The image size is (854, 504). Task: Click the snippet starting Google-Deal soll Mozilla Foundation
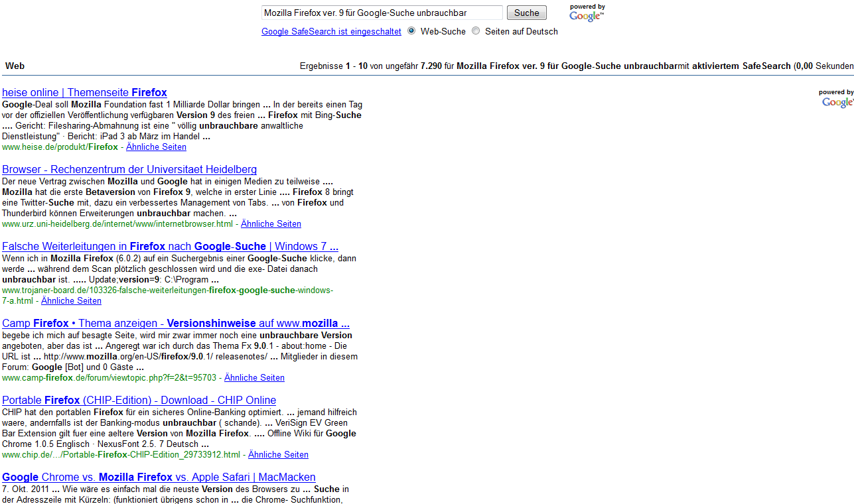point(182,120)
